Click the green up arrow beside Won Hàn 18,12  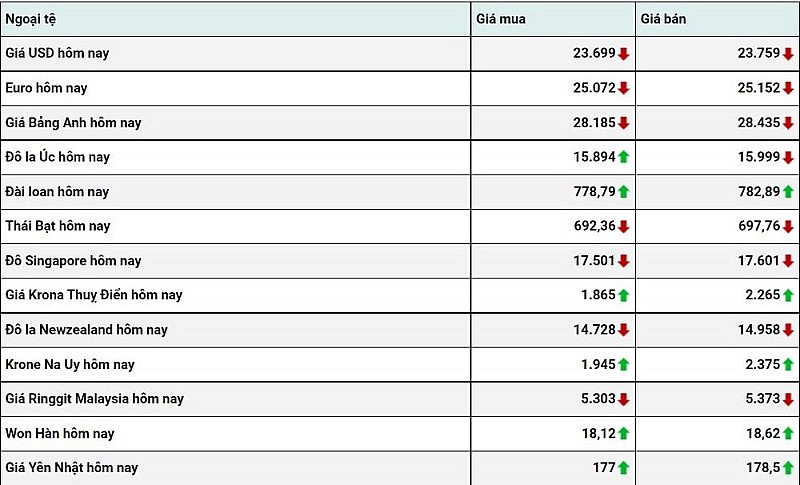point(623,434)
